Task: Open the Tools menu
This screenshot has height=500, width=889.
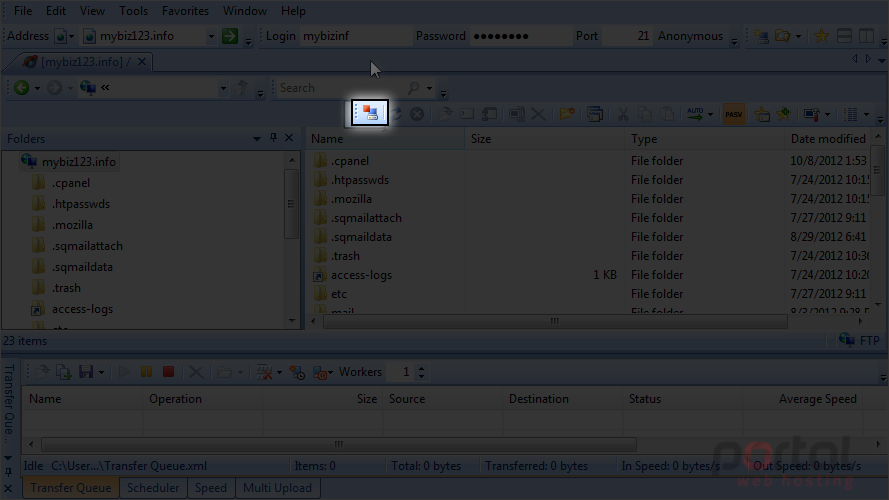Action: (133, 11)
